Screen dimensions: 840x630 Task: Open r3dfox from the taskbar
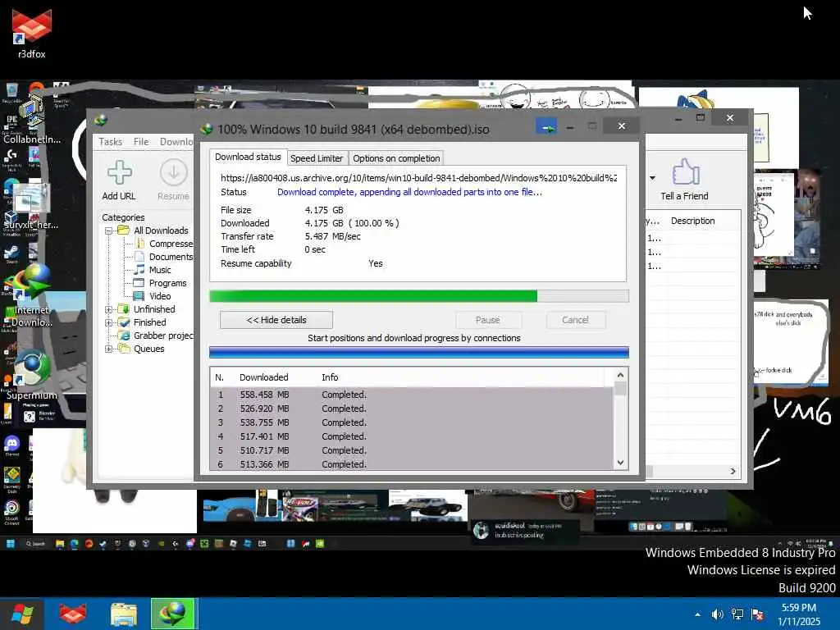tap(72, 614)
